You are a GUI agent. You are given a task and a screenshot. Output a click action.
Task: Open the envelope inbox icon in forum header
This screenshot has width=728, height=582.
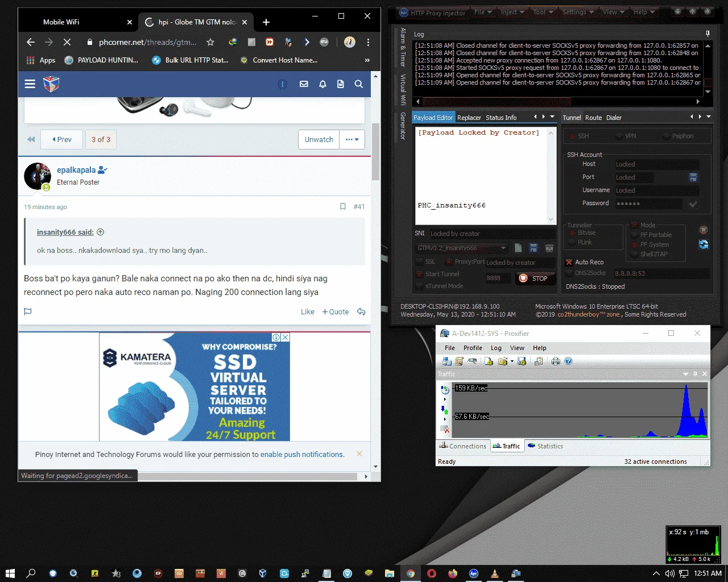tap(304, 84)
